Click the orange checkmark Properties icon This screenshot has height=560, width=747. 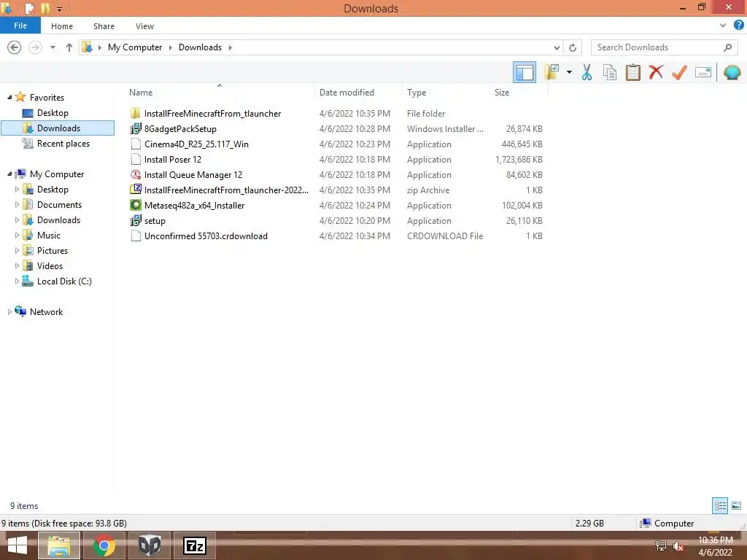click(679, 72)
